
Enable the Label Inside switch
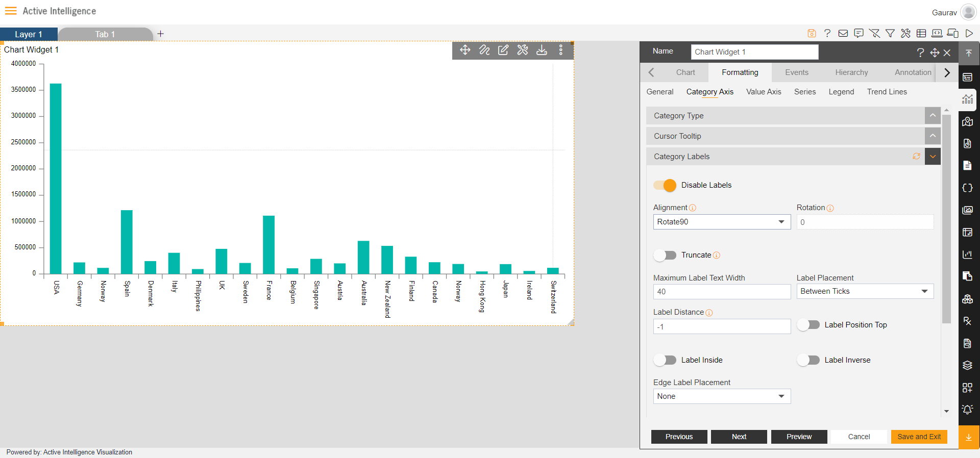click(x=665, y=360)
